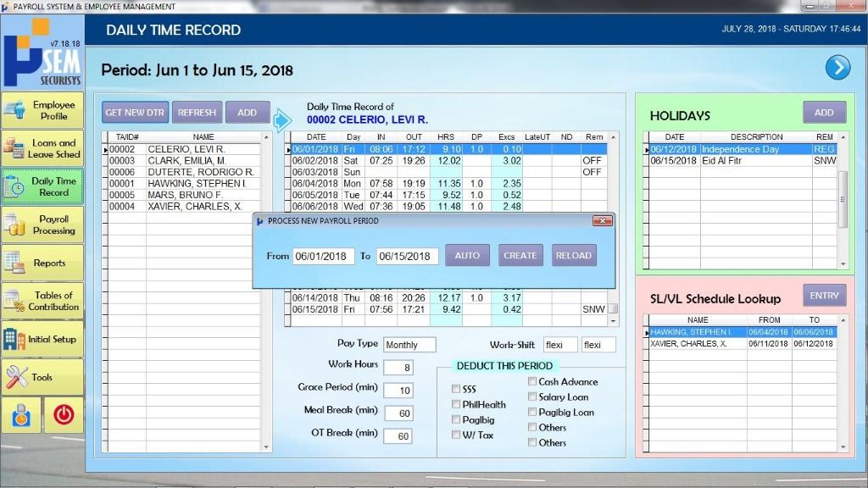868x488 pixels.
Task: Select the 06/15/2018 Fri time record row
Action: [x=448, y=309]
